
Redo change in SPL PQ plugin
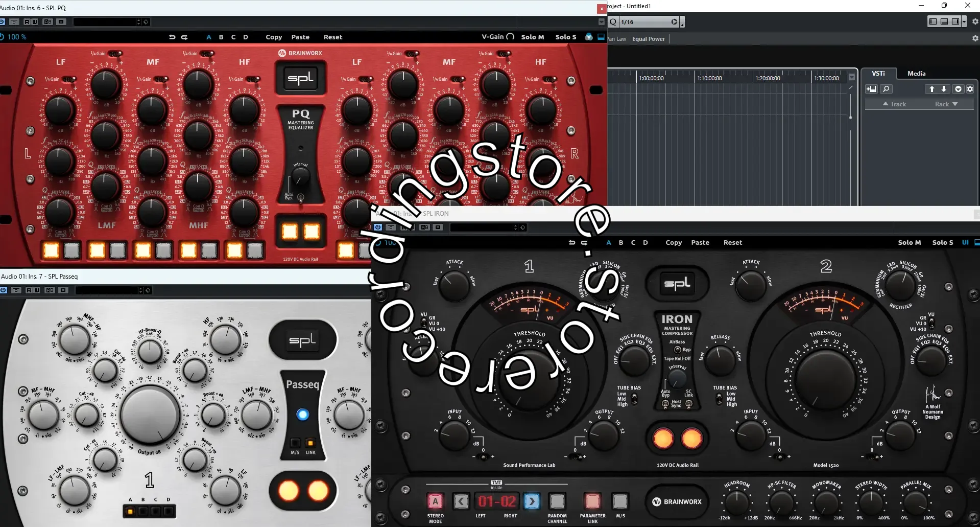point(184,37)
